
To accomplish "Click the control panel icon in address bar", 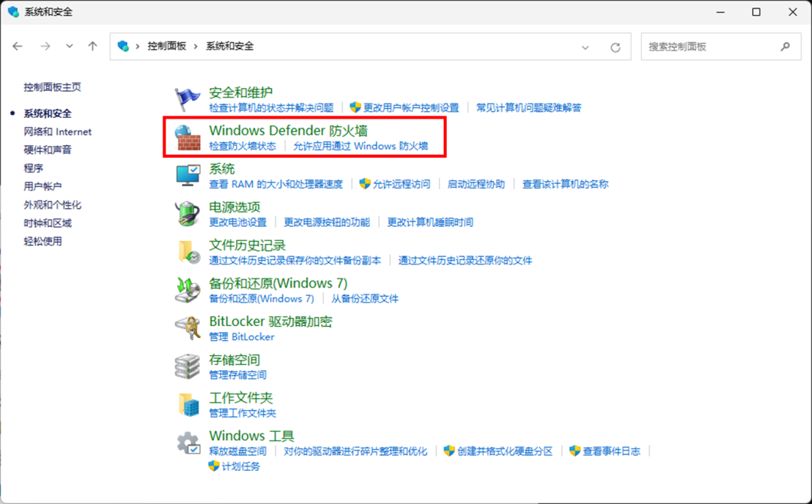I will pyautogui.click(x=123, y=46).
